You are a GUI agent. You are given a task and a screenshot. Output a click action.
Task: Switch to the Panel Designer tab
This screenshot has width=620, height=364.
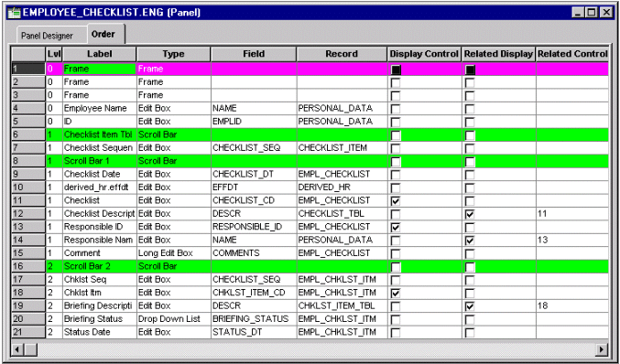[x=47, y=36]
